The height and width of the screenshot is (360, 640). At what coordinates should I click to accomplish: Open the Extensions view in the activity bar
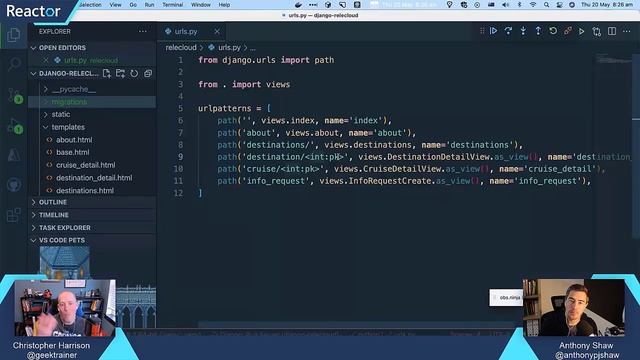[x=14, y=215]
